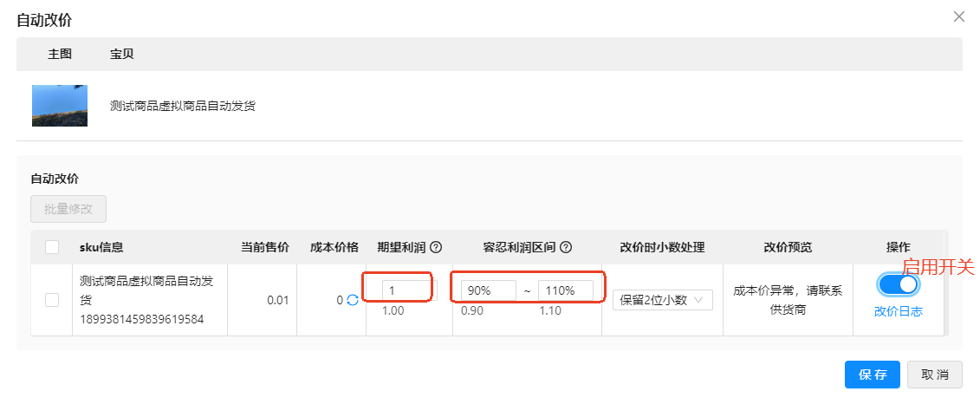Click the disabled 批量修改 button
Viewport: 980px width, 404px height.
(x=68, y=209)
